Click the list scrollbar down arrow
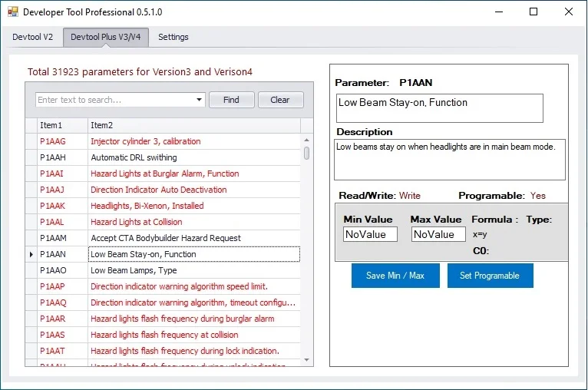The height and width of the screenshot is (390, 588). pos(307,360)
